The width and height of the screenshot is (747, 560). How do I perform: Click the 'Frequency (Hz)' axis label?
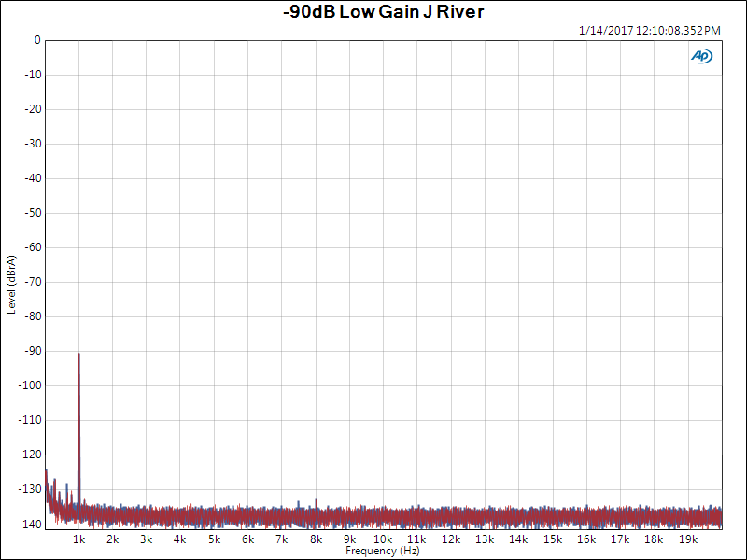click(383, 551)
